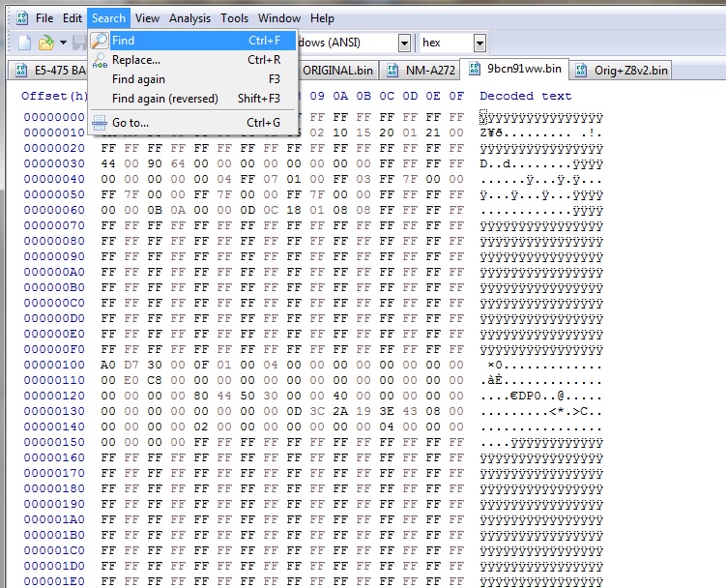This screenshot has height=588, width=726.
Task: Click the Offset(h) column header
Action: point(55,96)
